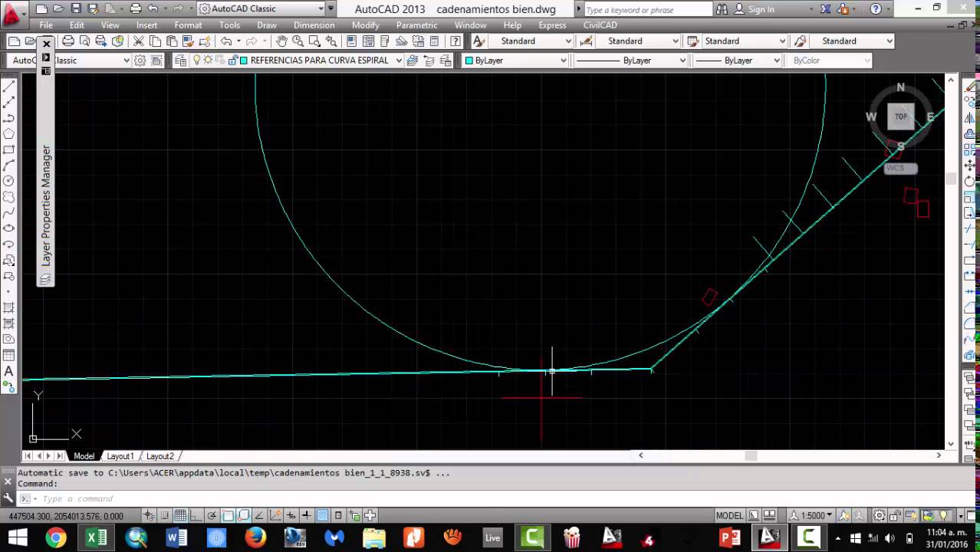Screen dimensions: 980x552
Task: Open Excel from the taskbar
Action: pos(97,538)
